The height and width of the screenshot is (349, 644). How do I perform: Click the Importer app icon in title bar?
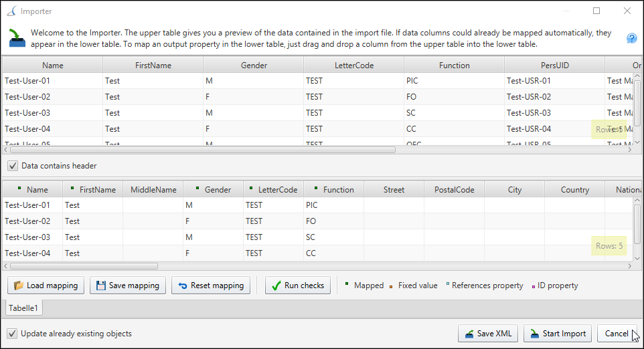point(12,11)
